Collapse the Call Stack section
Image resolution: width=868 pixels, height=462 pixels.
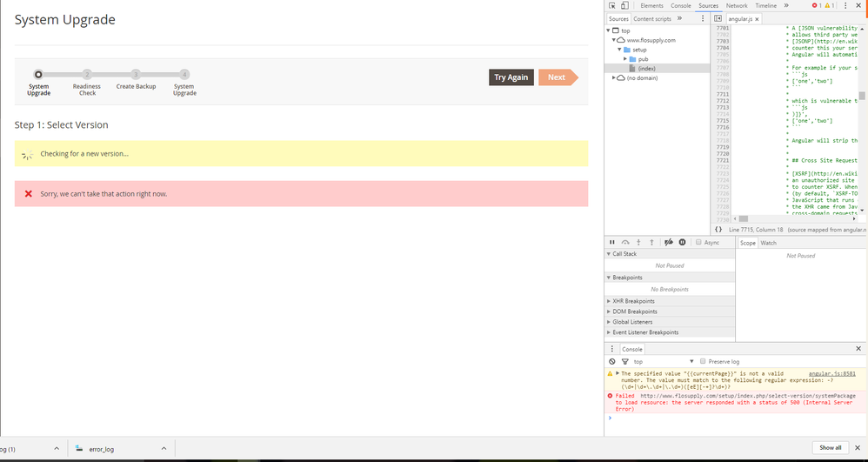pos(624,254)
